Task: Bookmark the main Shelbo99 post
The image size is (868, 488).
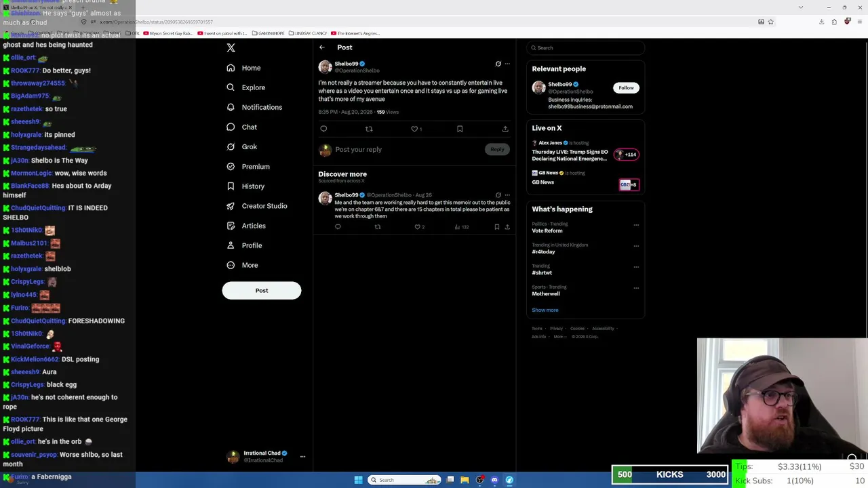Action: 460,129
